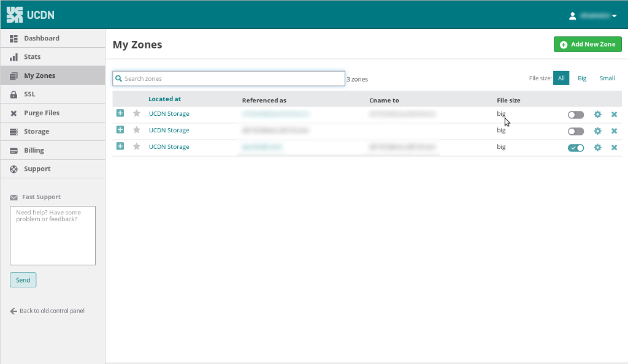Expand the second zone row details
This screenshot has width=628, height=364.
pyautogui.click(x=120, y=130)
